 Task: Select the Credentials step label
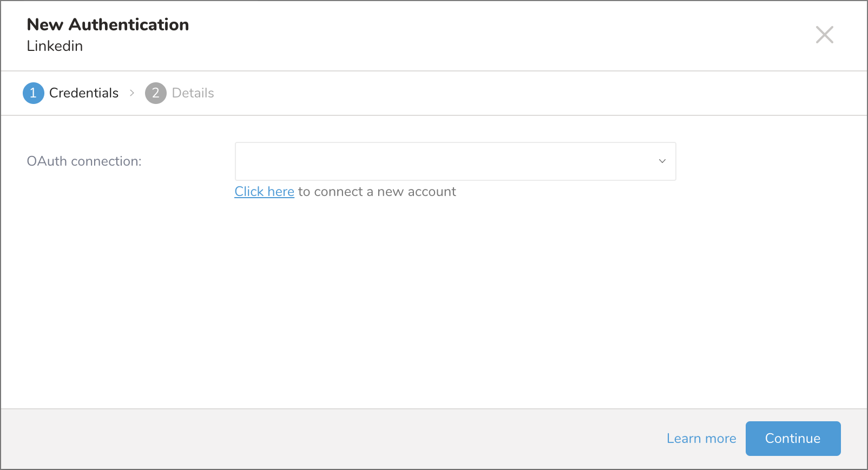tap(83, 93)
